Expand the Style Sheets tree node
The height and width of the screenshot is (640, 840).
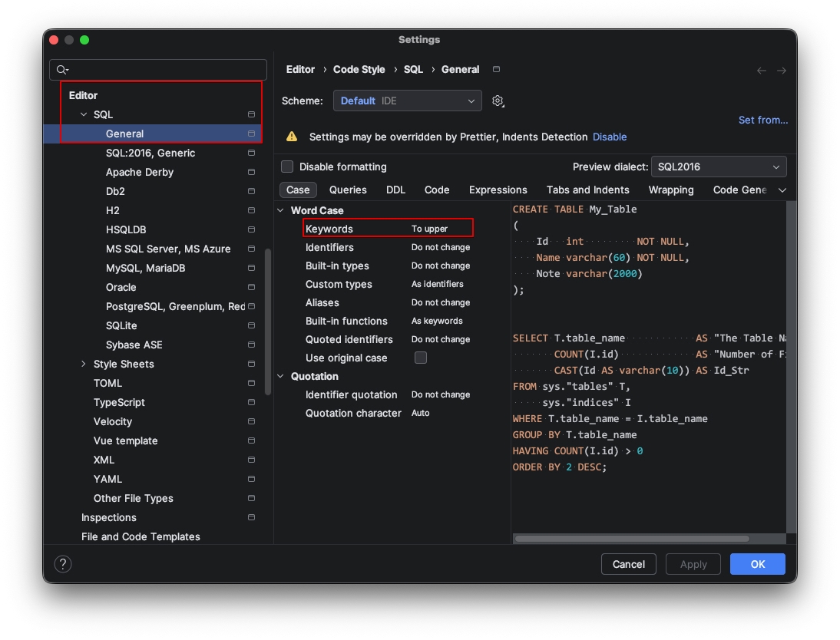click(x=84, y=364)
